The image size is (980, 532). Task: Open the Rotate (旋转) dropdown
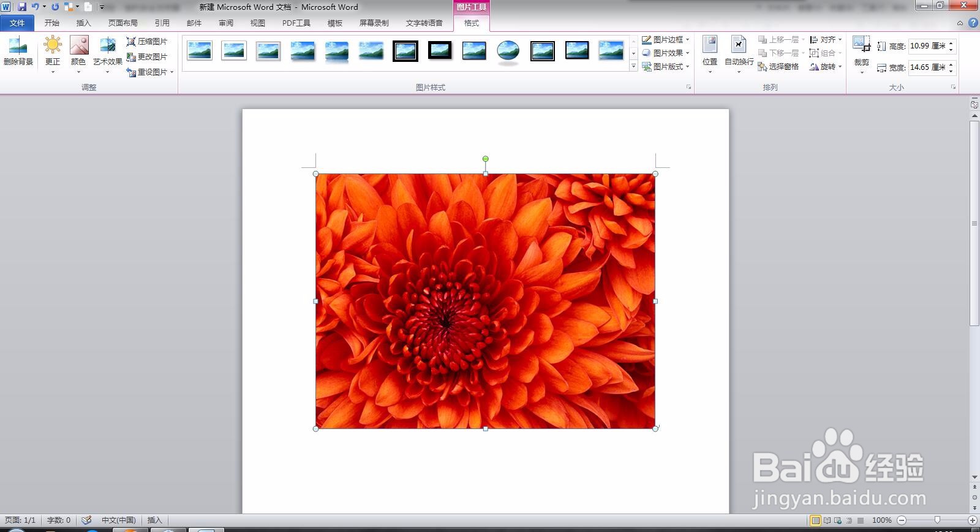coord(826,66)
